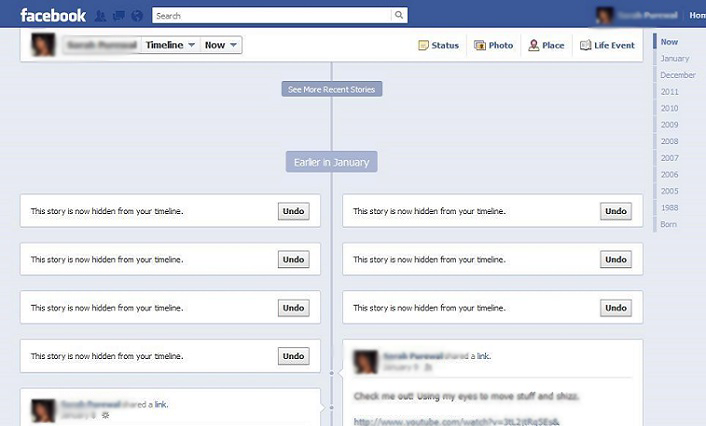706x426 pixels.
Task: Click privacy gear icon in bottom-left post
Action: tap(105, 415)
